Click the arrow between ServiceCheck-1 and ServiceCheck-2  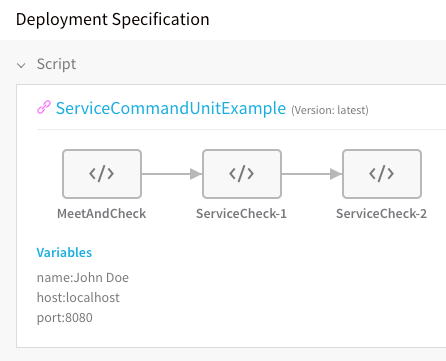pos(312,174)
